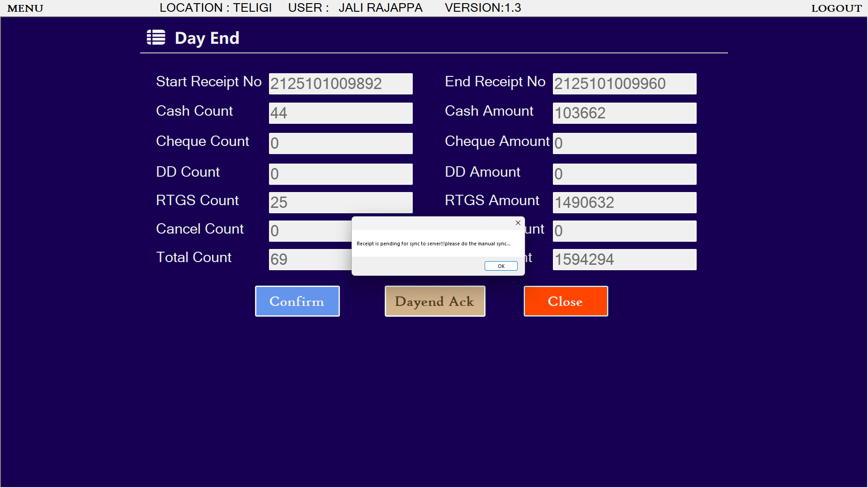
Task: Click the Confirm button
Action: click(297, 301)
